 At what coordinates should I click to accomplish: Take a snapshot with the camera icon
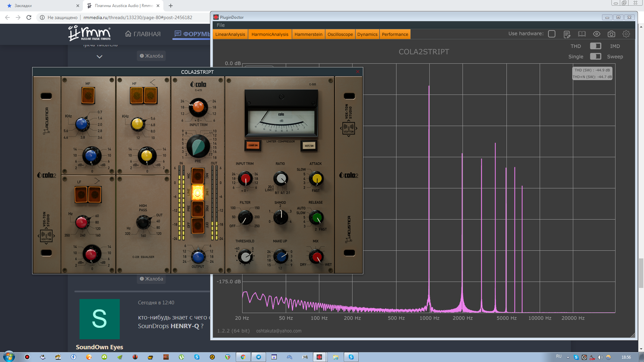(x=611, y=34)
